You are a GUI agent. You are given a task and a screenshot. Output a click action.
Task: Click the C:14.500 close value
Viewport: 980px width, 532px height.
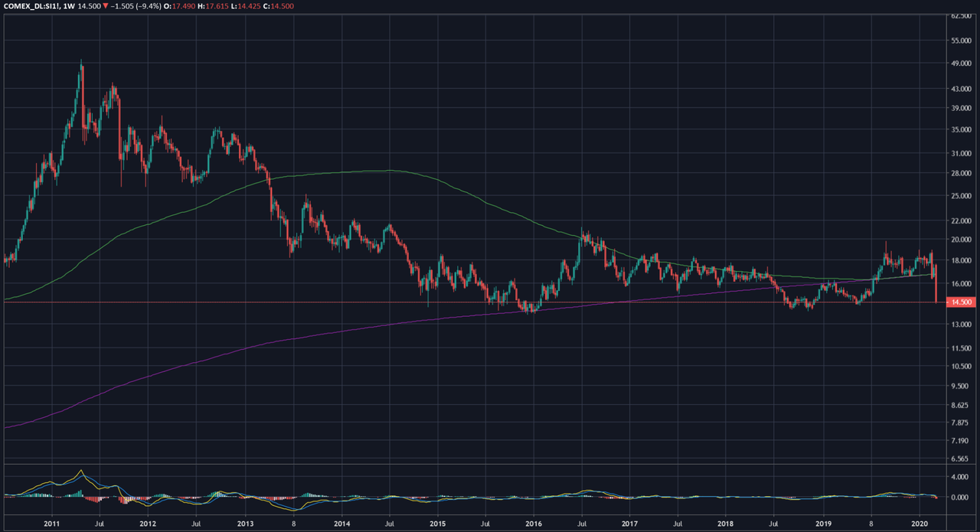tap(279, 5)
